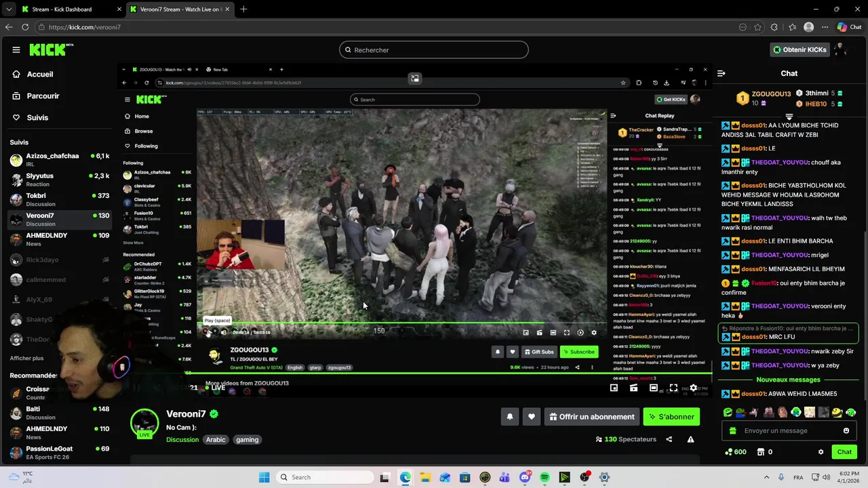Screen dimensions: 868x488
Task: Select the Arabic tag
Action: (x=216, y=440)
